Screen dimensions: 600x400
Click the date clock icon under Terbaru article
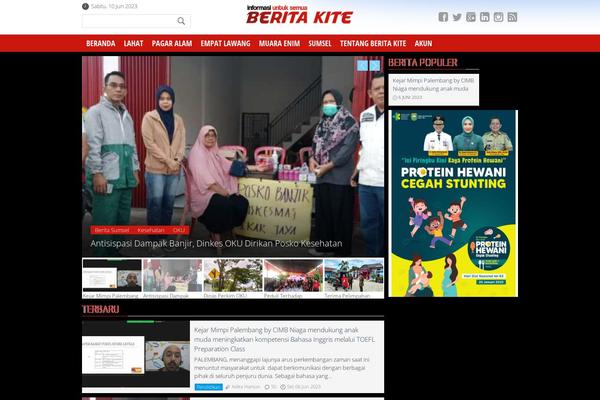[283, 387]
